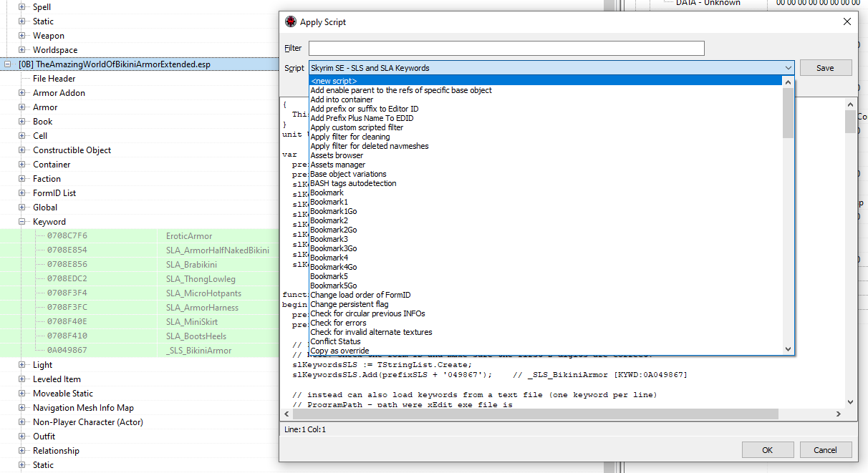Expand the Navigation Mesh Info Map node
Screen dimensions: 868x473
(21, 408)
